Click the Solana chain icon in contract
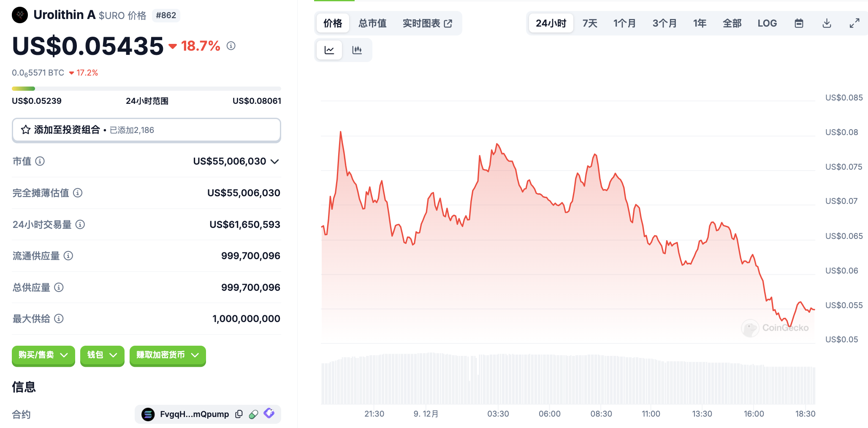868x428 pixels. [x=148, y=414]
